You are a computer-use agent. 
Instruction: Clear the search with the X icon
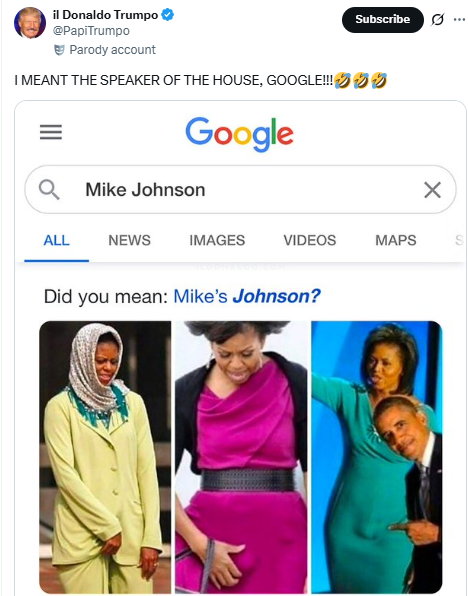click(432, 190)
